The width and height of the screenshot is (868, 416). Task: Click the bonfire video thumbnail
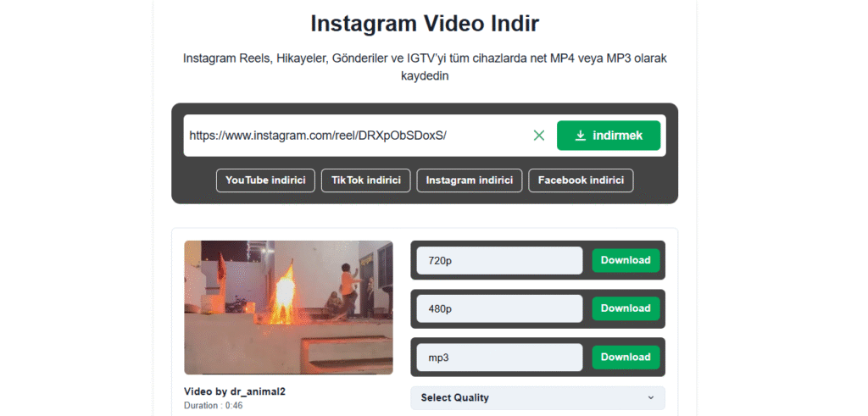(288, 308)
